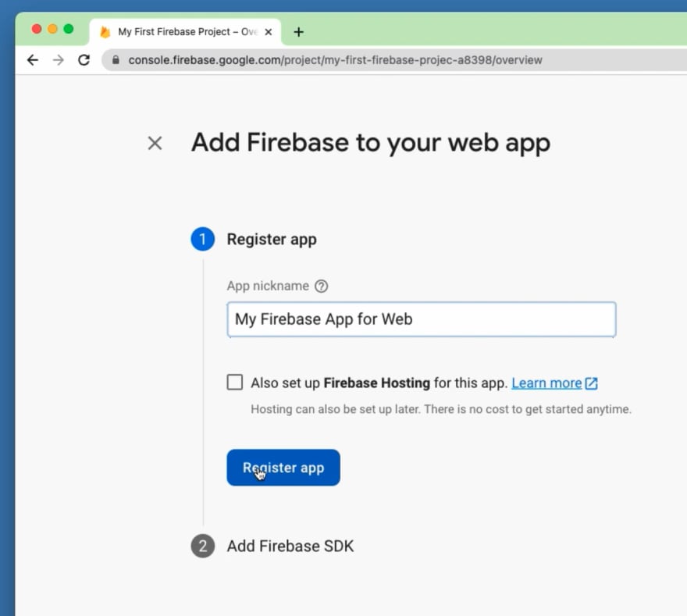
Task: Click the yellow minimize window button
Action: 52,29
